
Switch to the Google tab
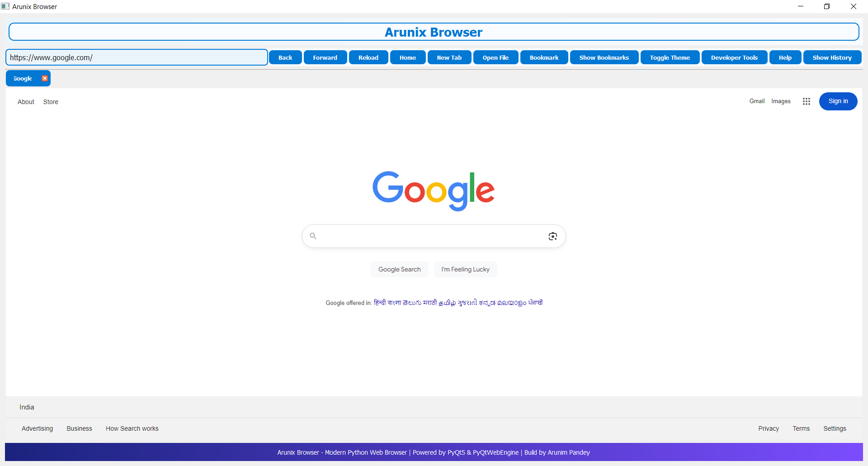click(x=23, y=78)
